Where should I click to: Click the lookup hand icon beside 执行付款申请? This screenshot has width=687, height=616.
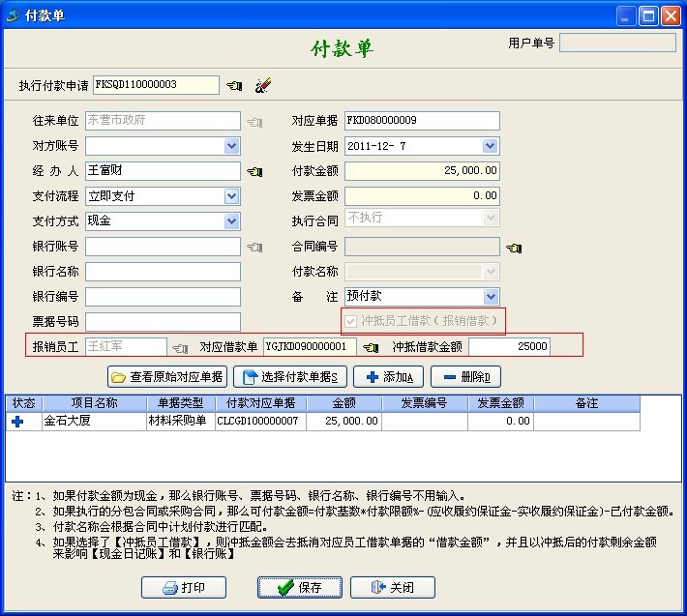[x=234, y=86]
